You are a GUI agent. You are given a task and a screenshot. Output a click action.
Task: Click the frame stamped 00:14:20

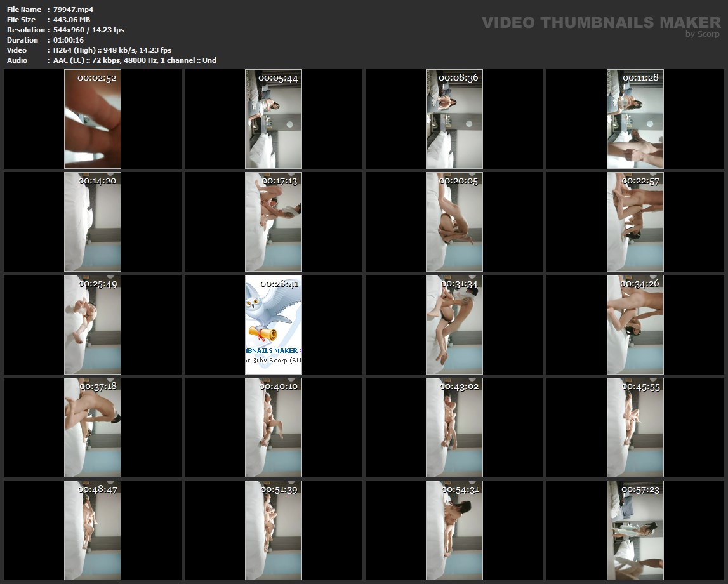[93, 222]
